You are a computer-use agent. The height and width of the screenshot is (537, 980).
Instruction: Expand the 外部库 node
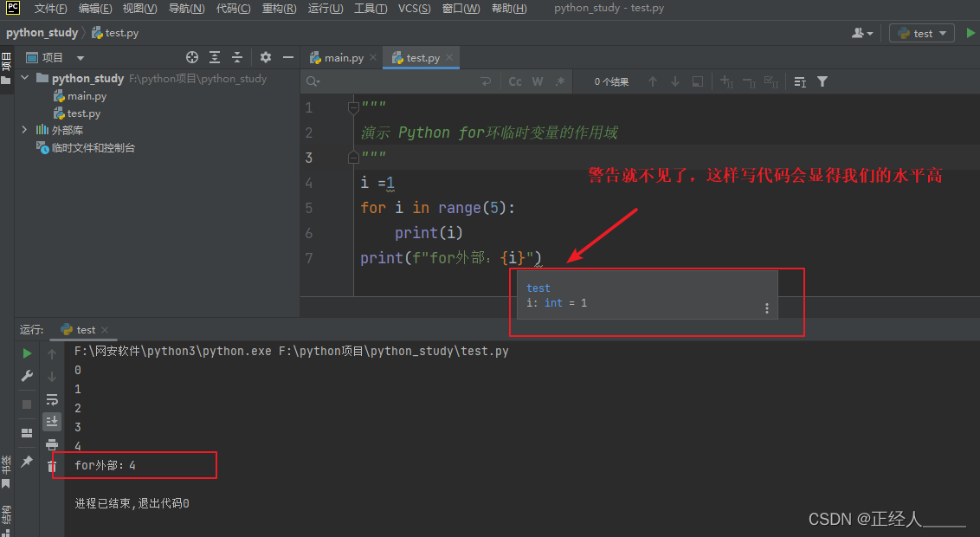pos(24,130)
